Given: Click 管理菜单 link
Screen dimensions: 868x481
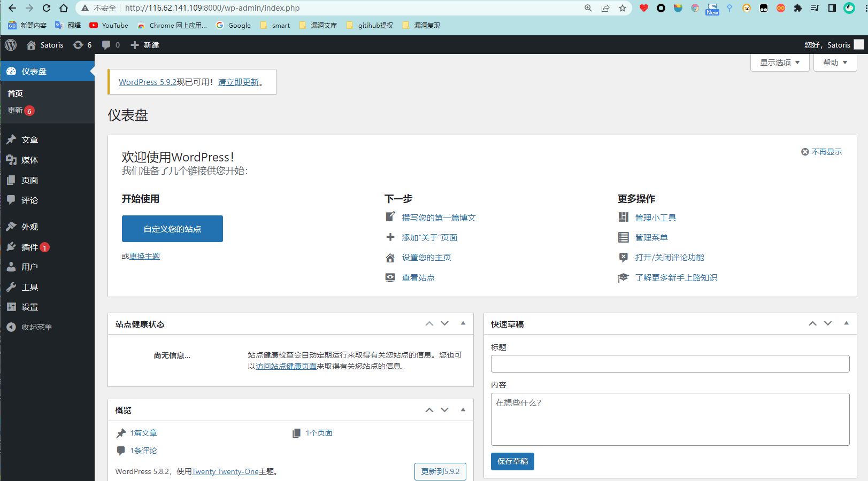Looking at the screenshot, I should (x=651, y=237).
